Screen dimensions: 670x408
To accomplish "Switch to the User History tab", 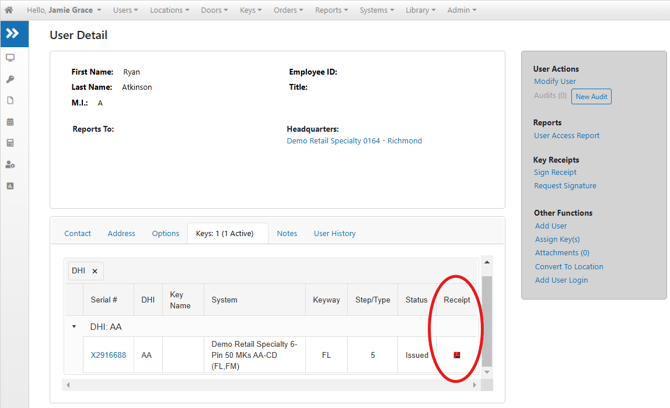I will coord(334,233).
